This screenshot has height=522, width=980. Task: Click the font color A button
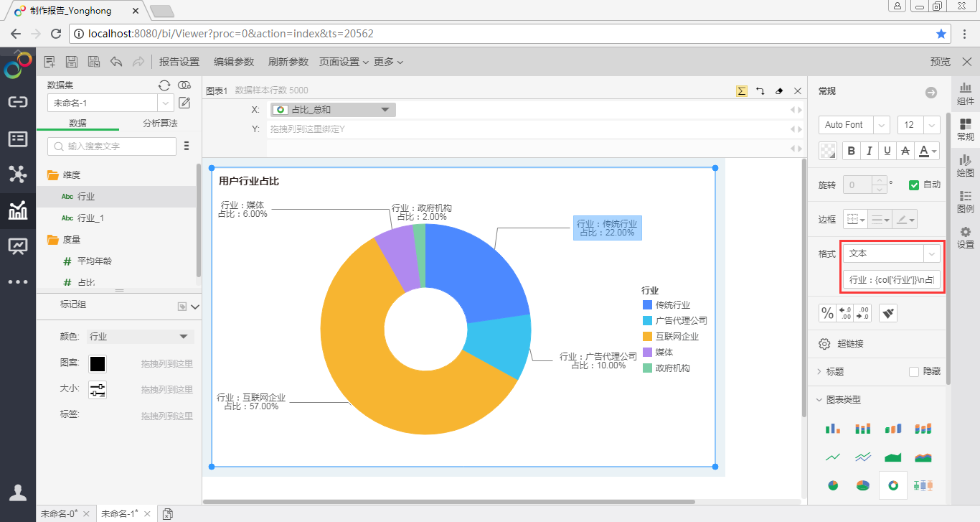(928, 151)
